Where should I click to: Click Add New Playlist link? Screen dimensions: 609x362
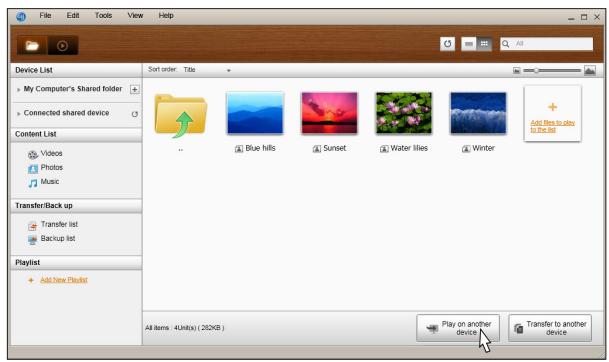[x=64, y=280]
